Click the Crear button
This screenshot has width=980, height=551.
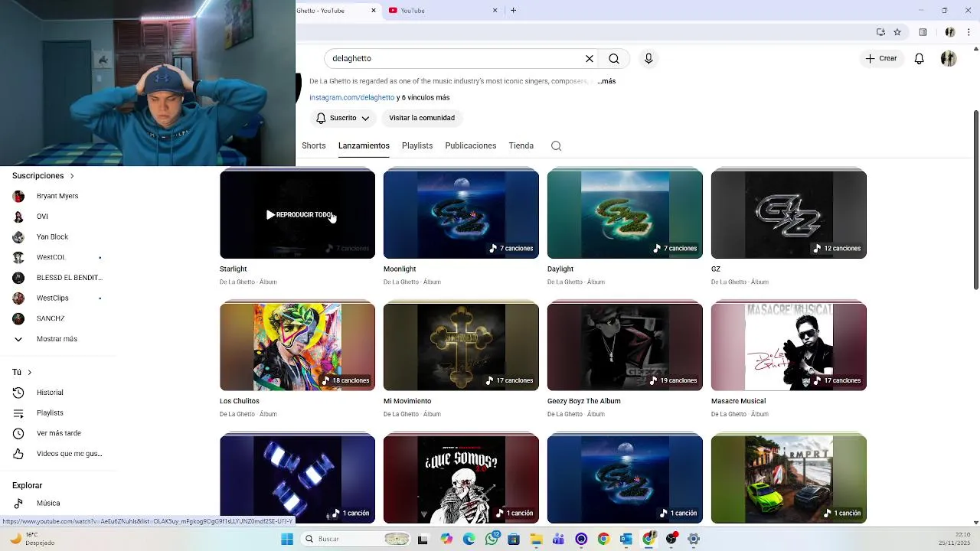(881, 58)
